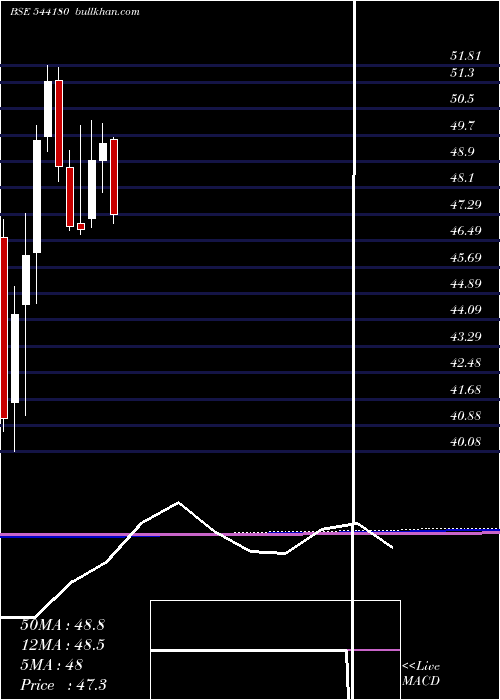Click the small red candle near 46.9
Screen dimensions: 500x700
tap(81, 226)
